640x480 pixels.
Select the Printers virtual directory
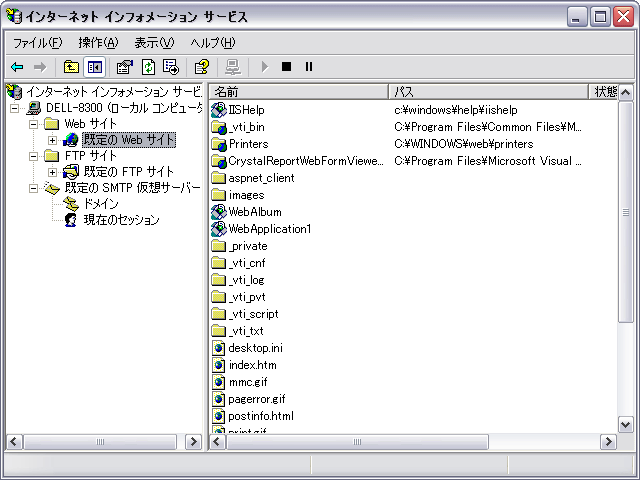249,144
